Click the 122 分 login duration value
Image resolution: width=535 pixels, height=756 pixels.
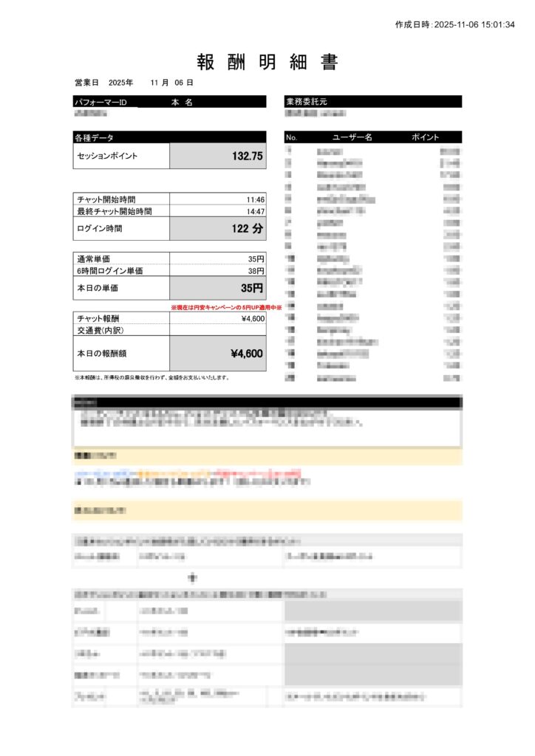click(247, 229)
